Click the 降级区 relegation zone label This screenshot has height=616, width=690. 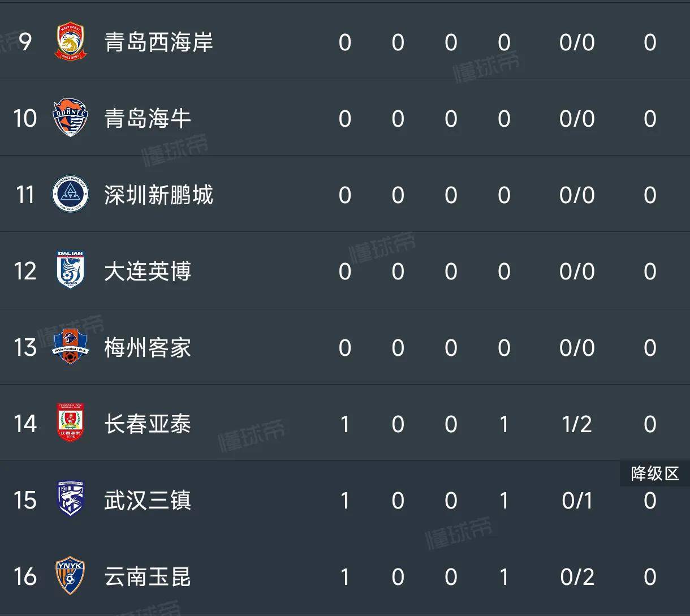654,473
